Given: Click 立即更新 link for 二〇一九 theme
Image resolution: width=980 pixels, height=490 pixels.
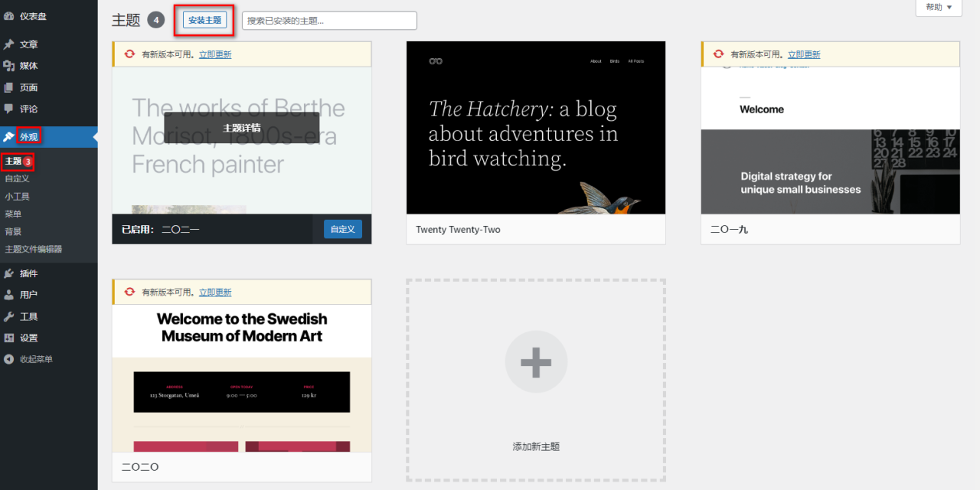Looking at the screenshot, I should [804, 54].
